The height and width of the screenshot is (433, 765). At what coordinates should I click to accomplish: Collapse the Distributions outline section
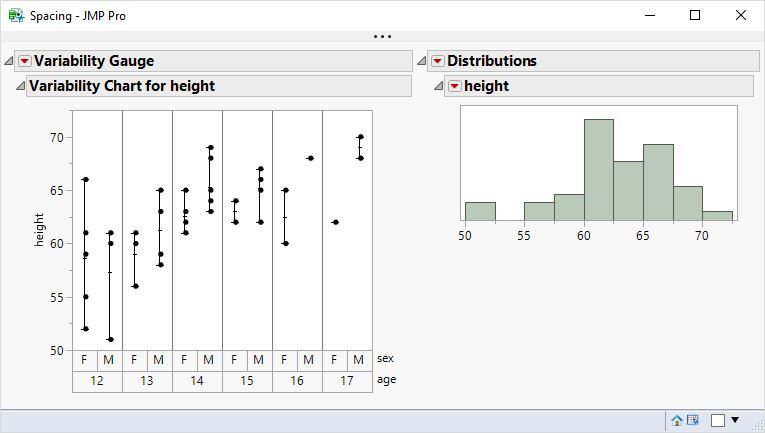[421, 62]
